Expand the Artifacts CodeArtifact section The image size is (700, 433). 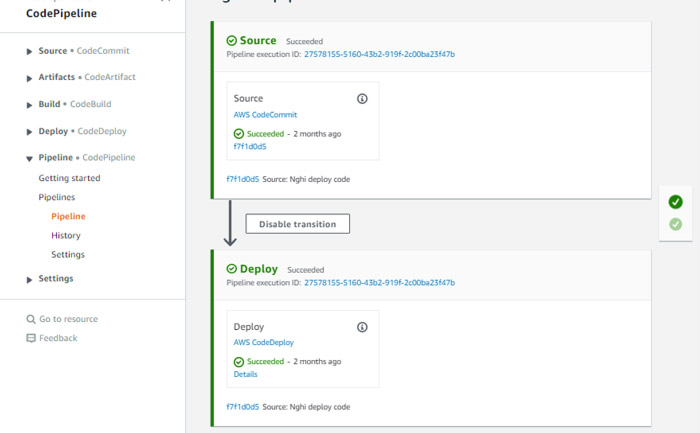tap(29, 78)
